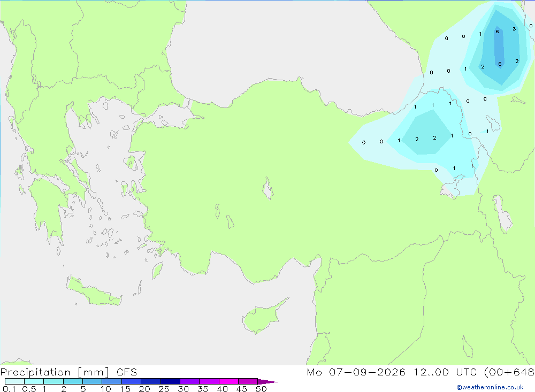Click the legend label '45'
535x392 pixels.
(242, 389)
